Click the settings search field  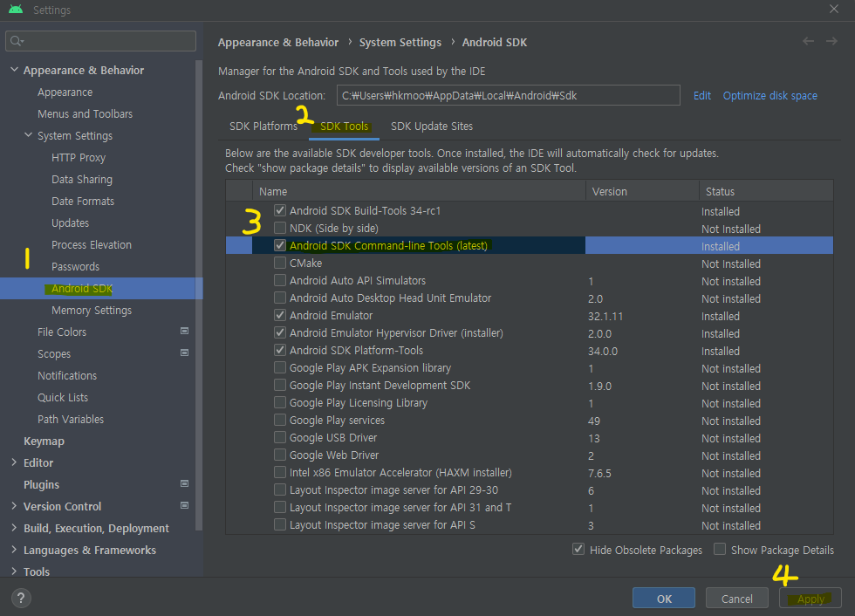(100, 41)
